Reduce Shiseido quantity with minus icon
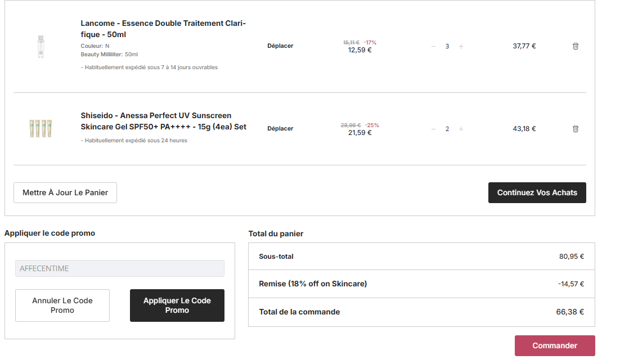Viewport: 620px width, 364px height. 433,129
